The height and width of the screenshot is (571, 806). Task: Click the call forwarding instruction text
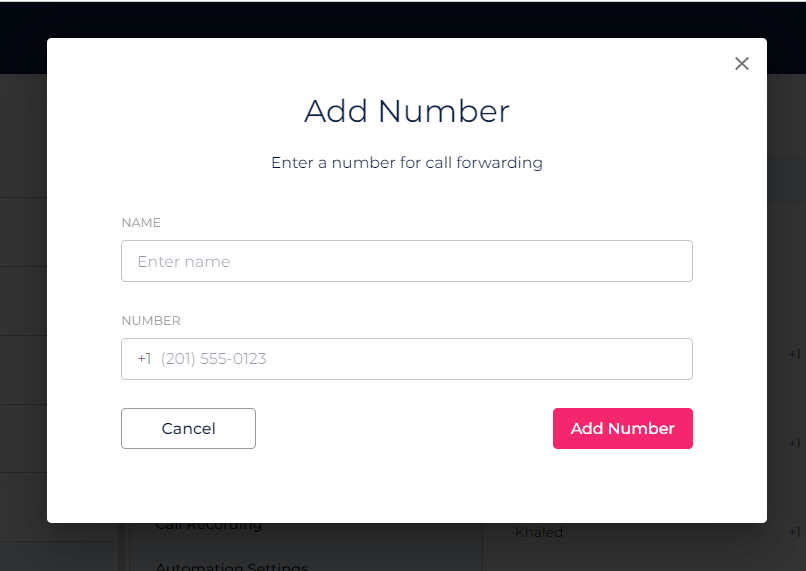pos(406,162)
